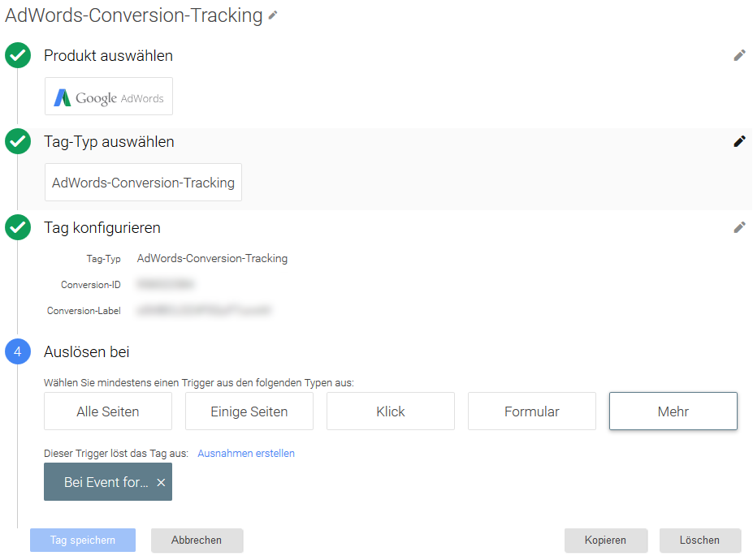Save the tag with Tag speichern
This screenshot has width=753, height=560.
coord(83,541)
